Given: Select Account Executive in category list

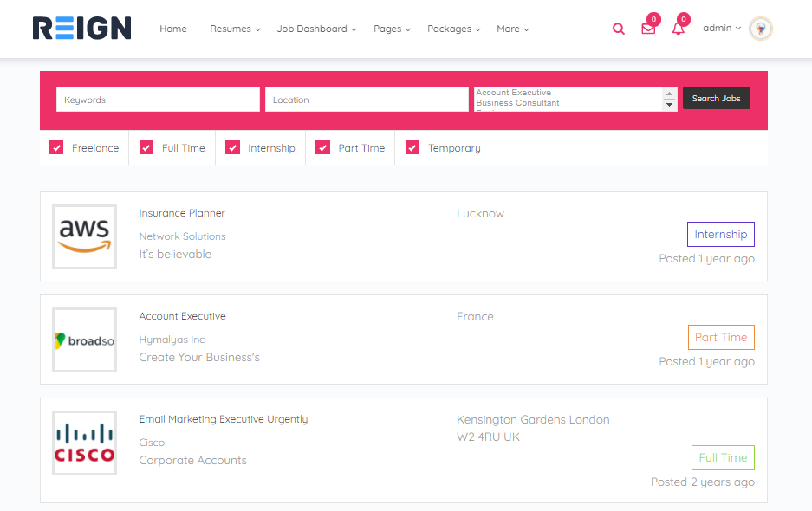Looking at the screenshot, I should tap(513, 92).
